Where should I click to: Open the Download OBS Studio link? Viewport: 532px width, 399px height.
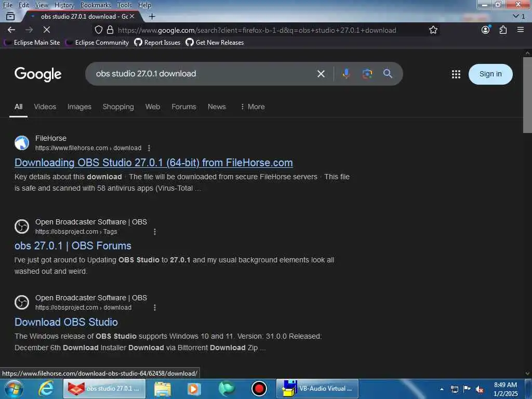coord(66,322)
